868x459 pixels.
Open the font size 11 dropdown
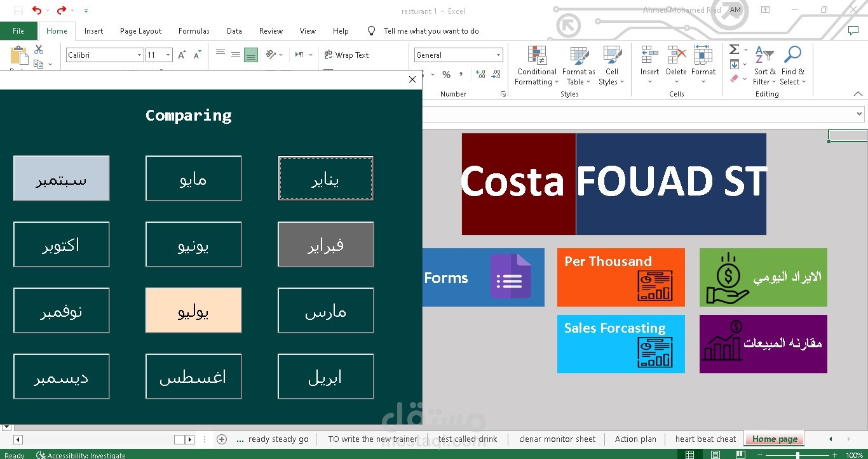(x=168, y=55)
